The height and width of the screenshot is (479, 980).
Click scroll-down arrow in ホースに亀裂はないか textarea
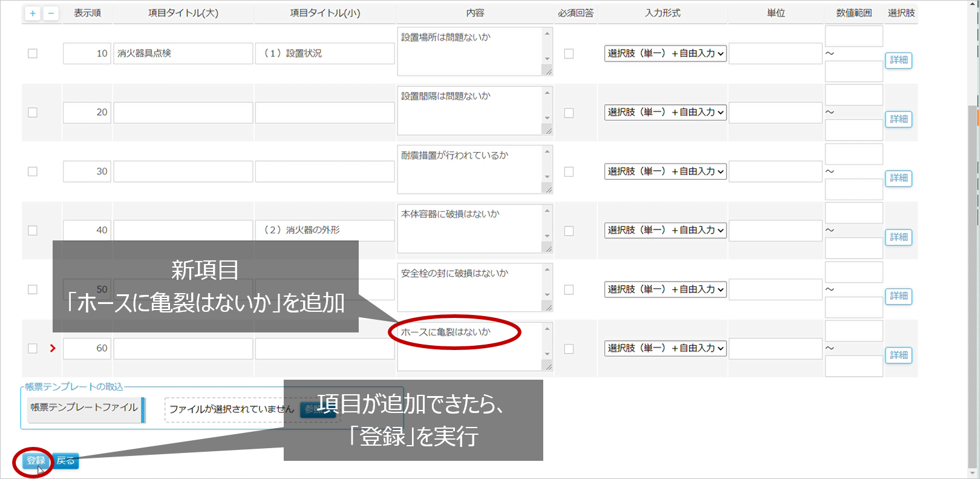pyautogui.click(x=547, y=354)
